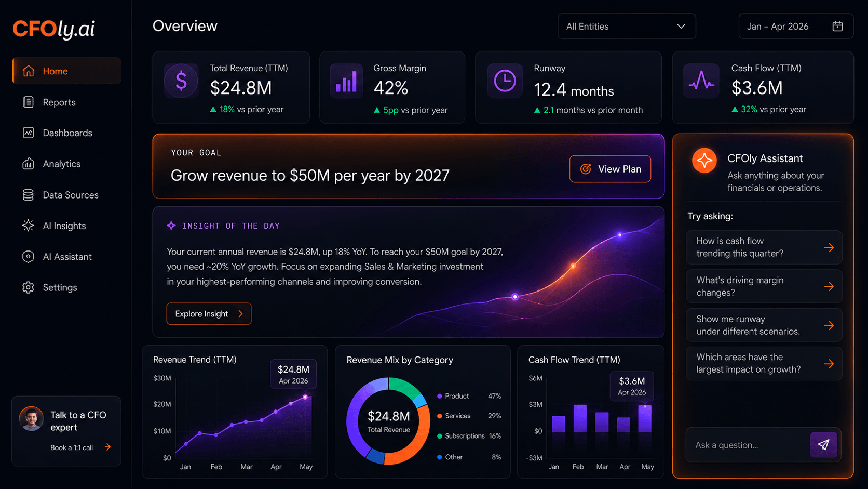Screen dimensions: 868x489
Task: Click the Settings gear icon
Action: 29,287
